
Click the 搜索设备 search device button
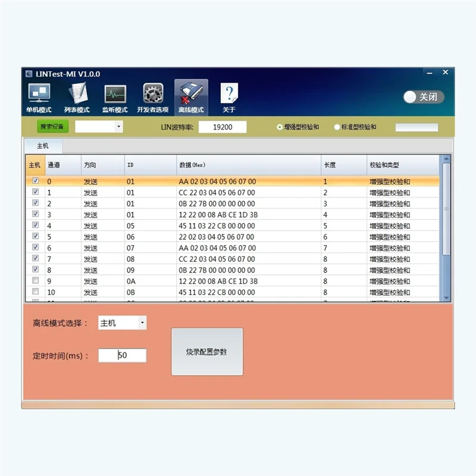point(52,127)
